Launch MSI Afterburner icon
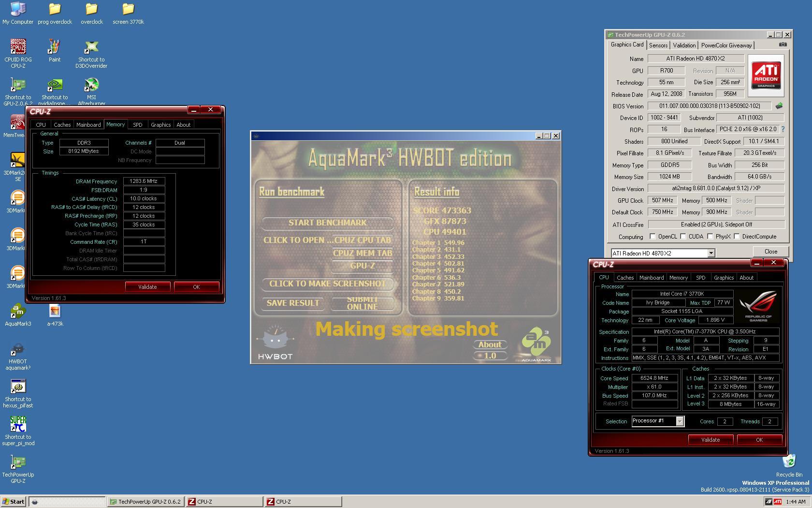 (x=91, y=91)
